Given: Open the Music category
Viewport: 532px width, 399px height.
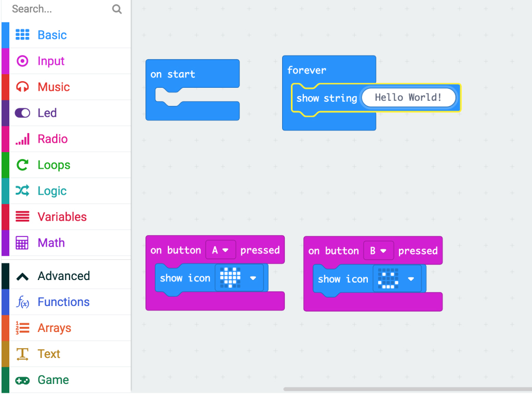Looking at the screenshot, I should coord(66,87).
